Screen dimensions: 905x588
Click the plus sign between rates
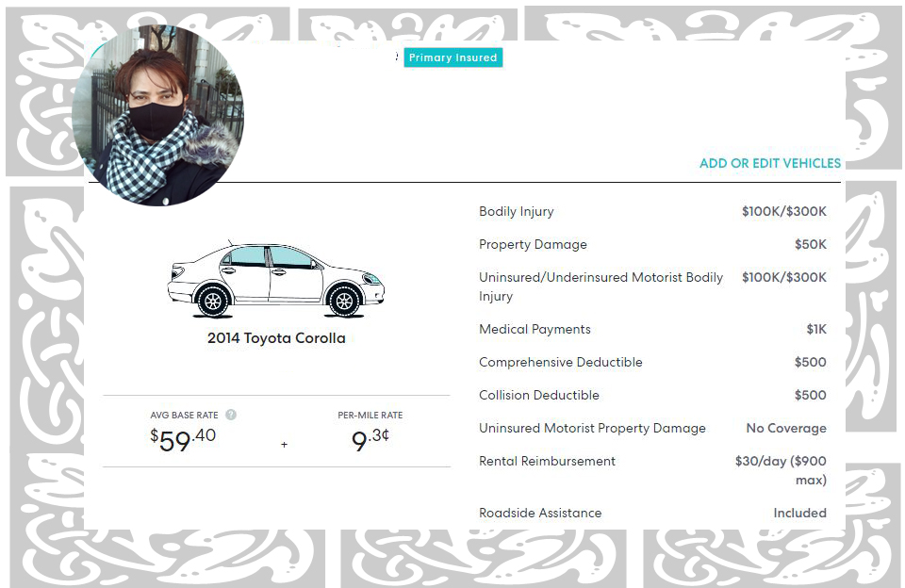click(284, 445)
